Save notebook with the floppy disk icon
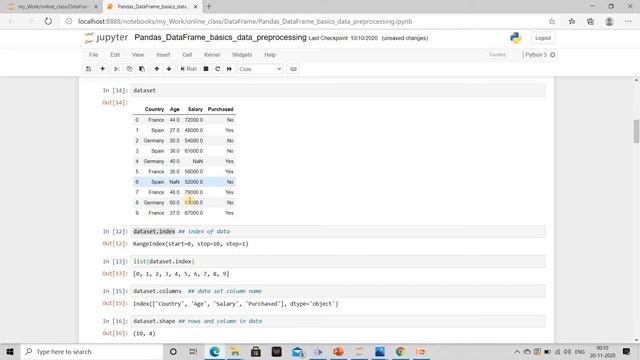This screenshot has width=640, height=360. [x=89, y=69]
